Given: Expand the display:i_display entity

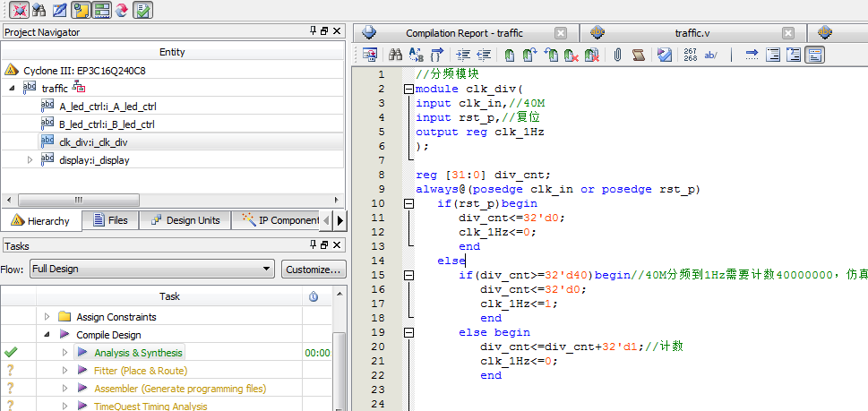Looking at the screenshot, I should (30, 159).
